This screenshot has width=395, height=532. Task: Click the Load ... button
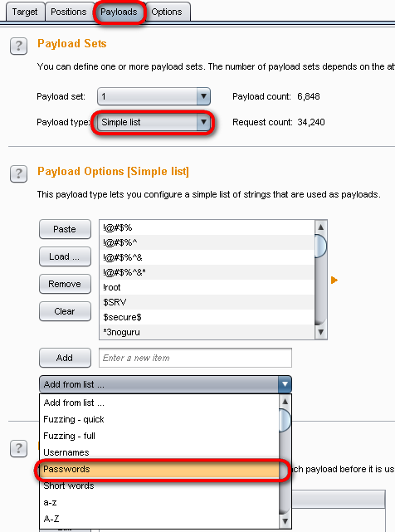tap(65, 256)
